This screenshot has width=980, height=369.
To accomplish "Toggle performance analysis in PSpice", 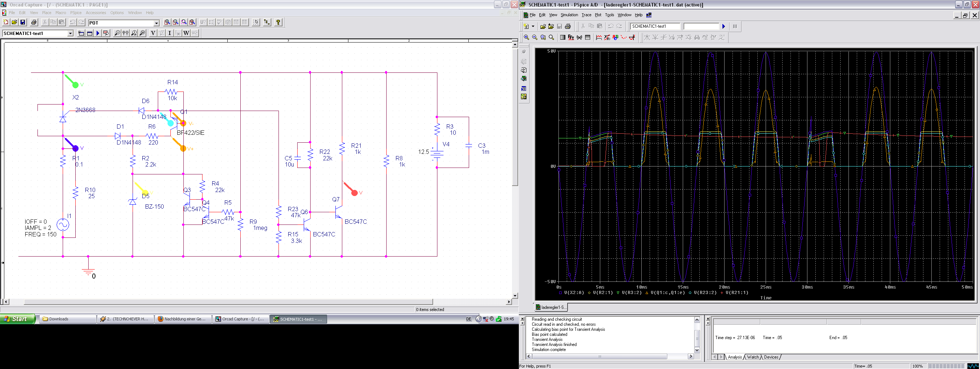I will tap(579, 37).
